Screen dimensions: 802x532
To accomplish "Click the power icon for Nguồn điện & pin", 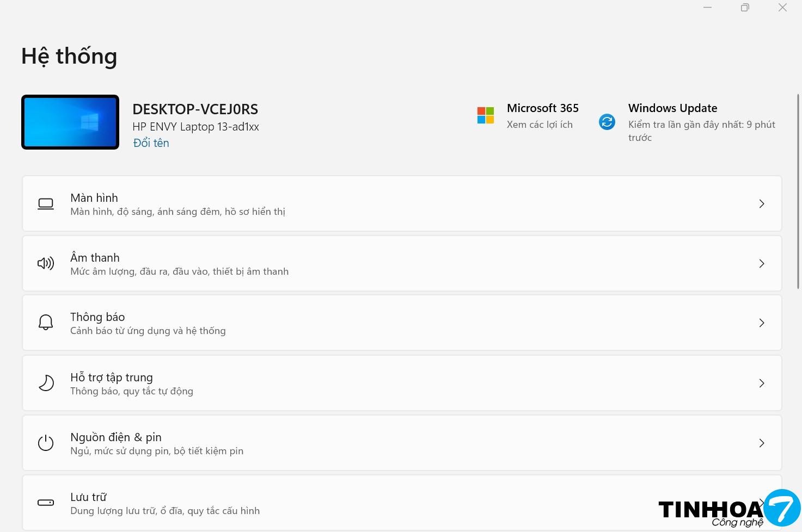I will click(46, 443).
